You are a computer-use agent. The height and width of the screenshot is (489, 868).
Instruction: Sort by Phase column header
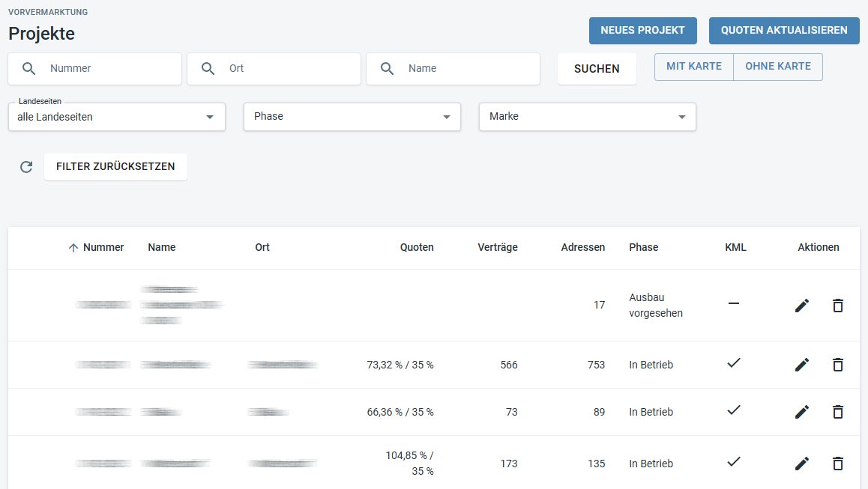(644, 247)
